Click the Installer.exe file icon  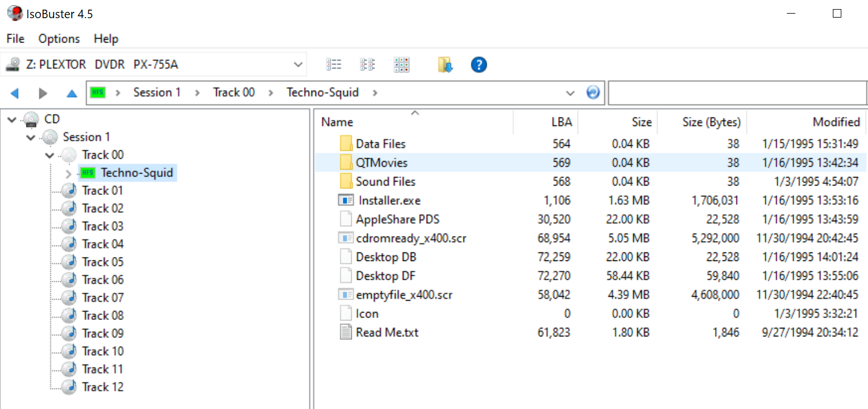pyautogui.click(x=345, y=200)
